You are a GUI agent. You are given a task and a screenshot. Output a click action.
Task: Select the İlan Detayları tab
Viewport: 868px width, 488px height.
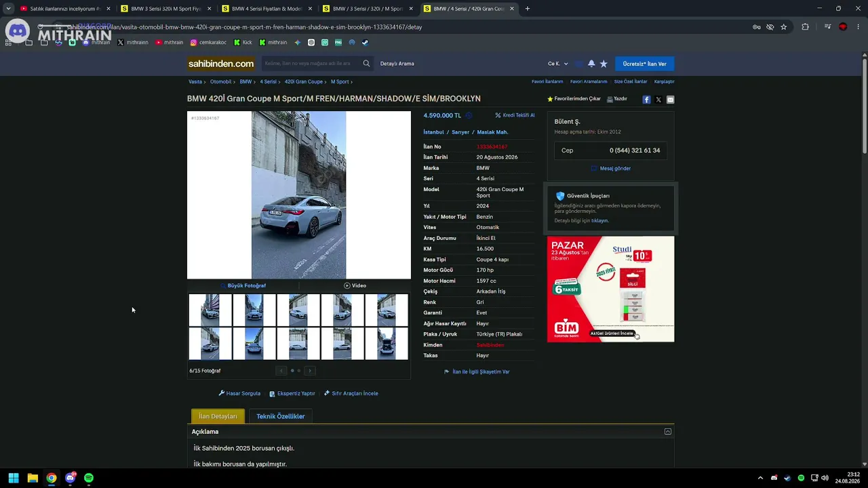pos(218,416)
